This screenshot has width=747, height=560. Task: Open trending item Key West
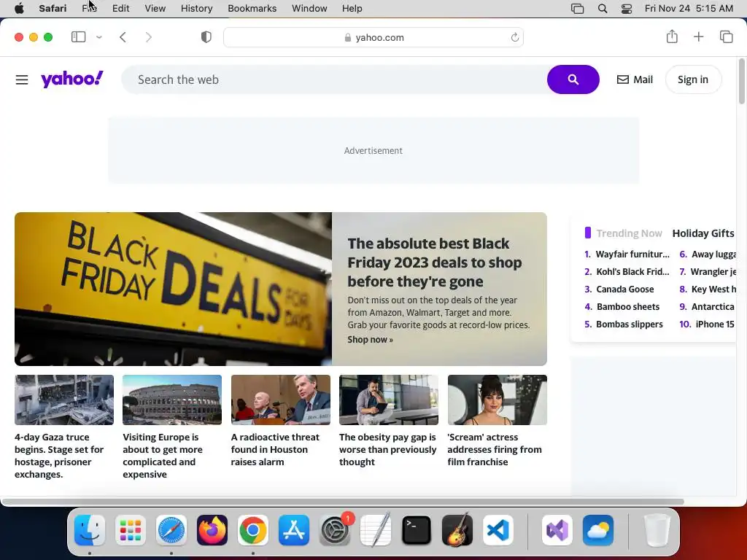point(713,289)
